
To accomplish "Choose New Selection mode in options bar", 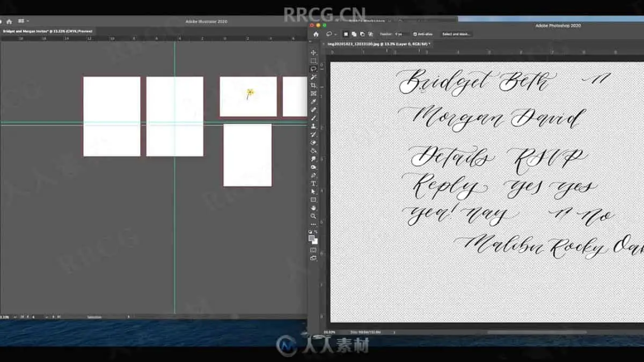I will (346, 34).
